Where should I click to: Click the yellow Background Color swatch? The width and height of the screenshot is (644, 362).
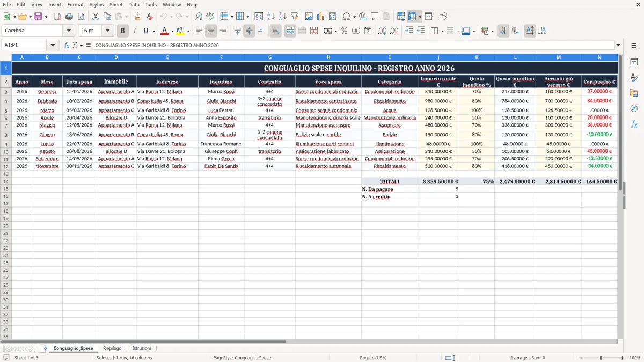[180, 31]
